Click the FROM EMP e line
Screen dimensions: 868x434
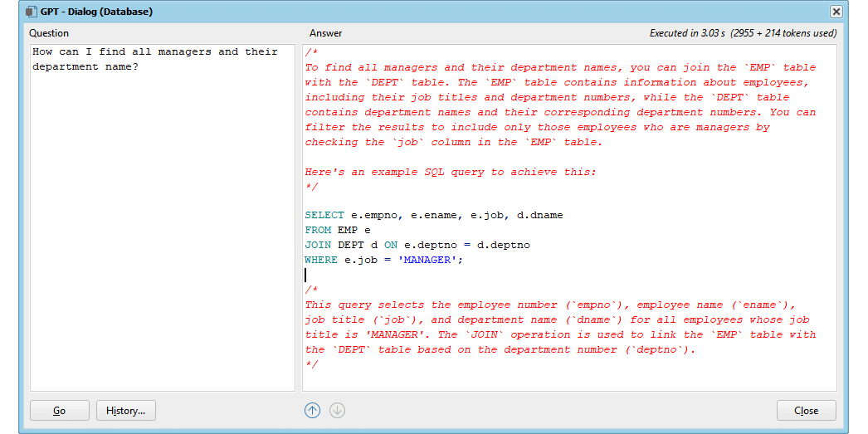[x=338, y=230]
